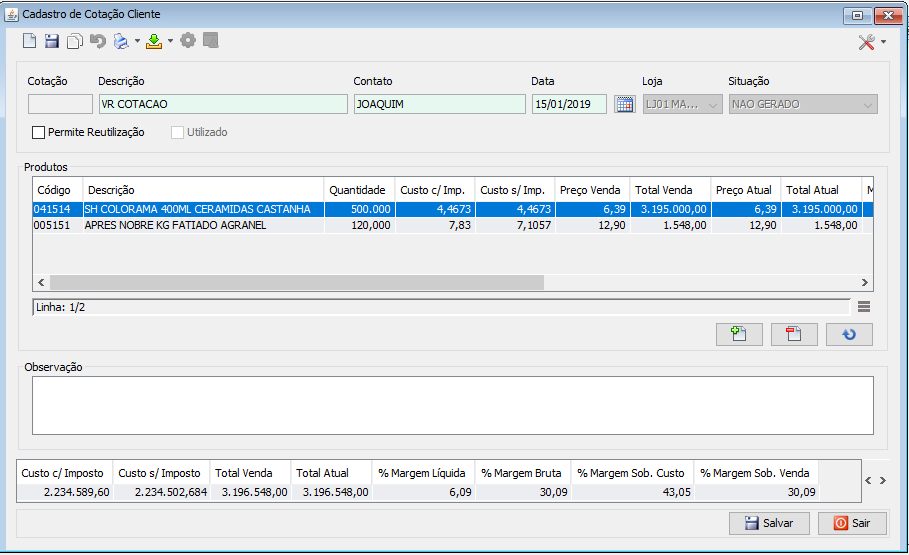The image size is (909, 555).
Task: Click the add product button with green plus
Action: pyautogui.click(x=739, y=334)
